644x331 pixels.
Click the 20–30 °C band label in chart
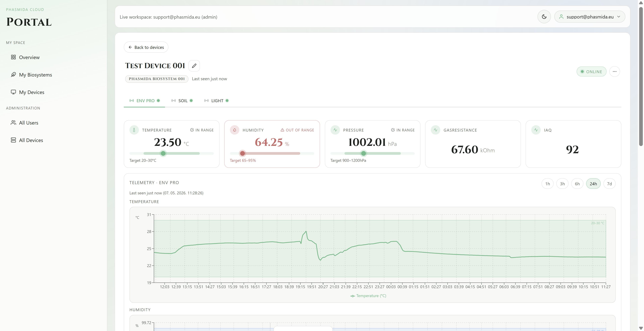(598, 223)
